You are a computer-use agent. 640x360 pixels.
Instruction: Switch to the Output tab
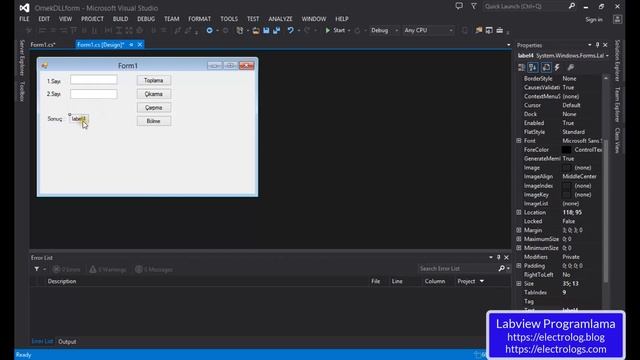(67, 342)
